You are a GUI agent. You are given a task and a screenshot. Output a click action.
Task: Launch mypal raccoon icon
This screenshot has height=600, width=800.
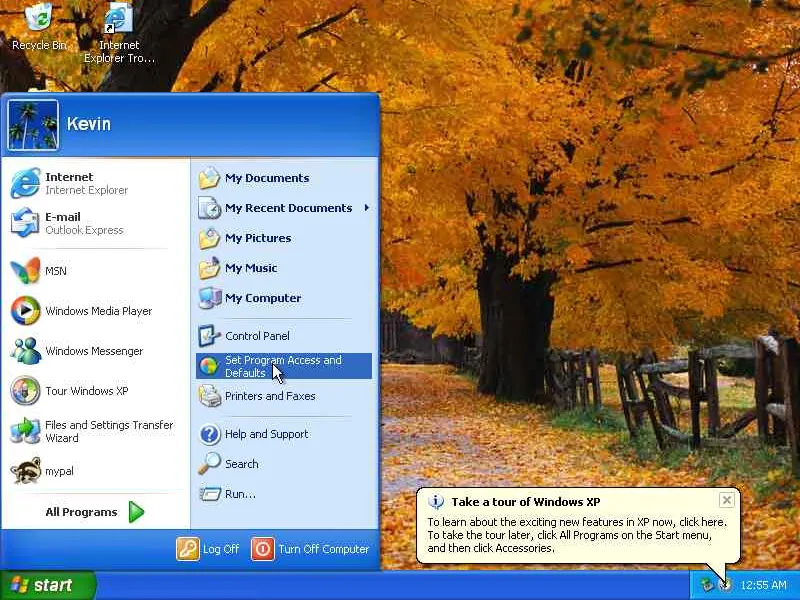pyautogui.click(x=25, y=470)
